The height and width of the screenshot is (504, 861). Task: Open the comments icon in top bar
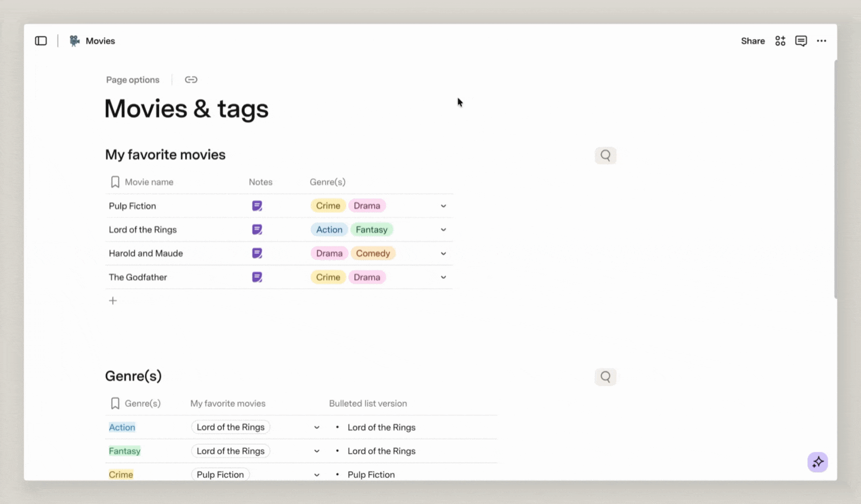[801, 41]
